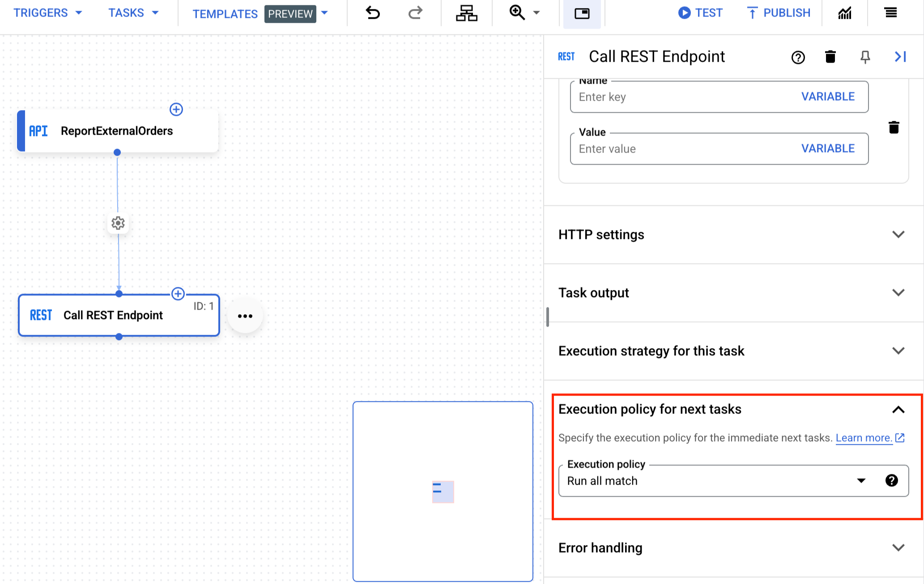Add a task after ReportExternalOrders trigger

click(x=176, y=109)
